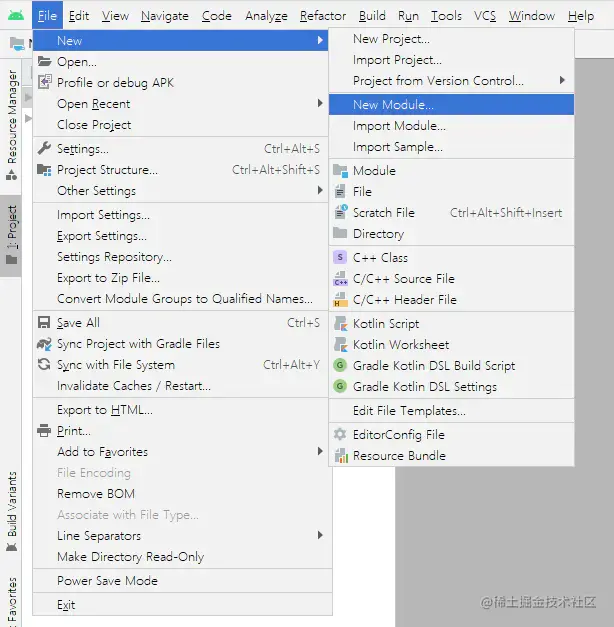Pick the Resource Bundle icon item
This screenshot has height=627, width=614.
[x=340, y=455]
